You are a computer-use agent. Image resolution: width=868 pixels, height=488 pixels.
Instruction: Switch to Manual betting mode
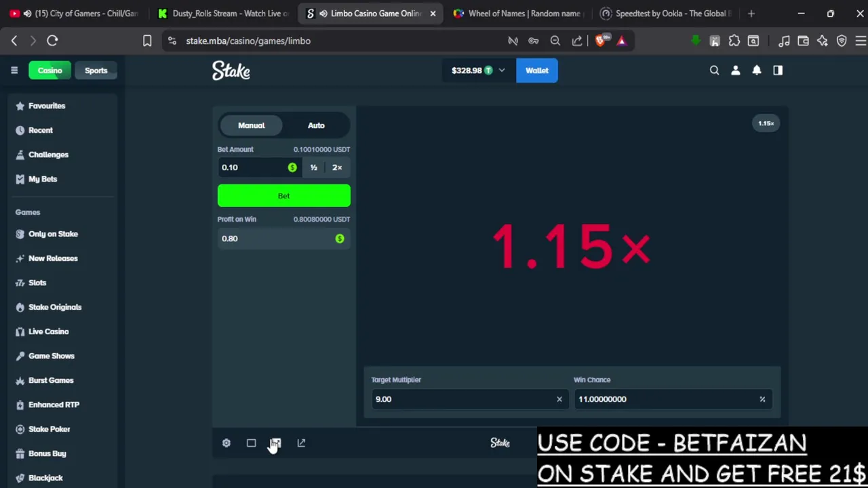click(251, 125)
